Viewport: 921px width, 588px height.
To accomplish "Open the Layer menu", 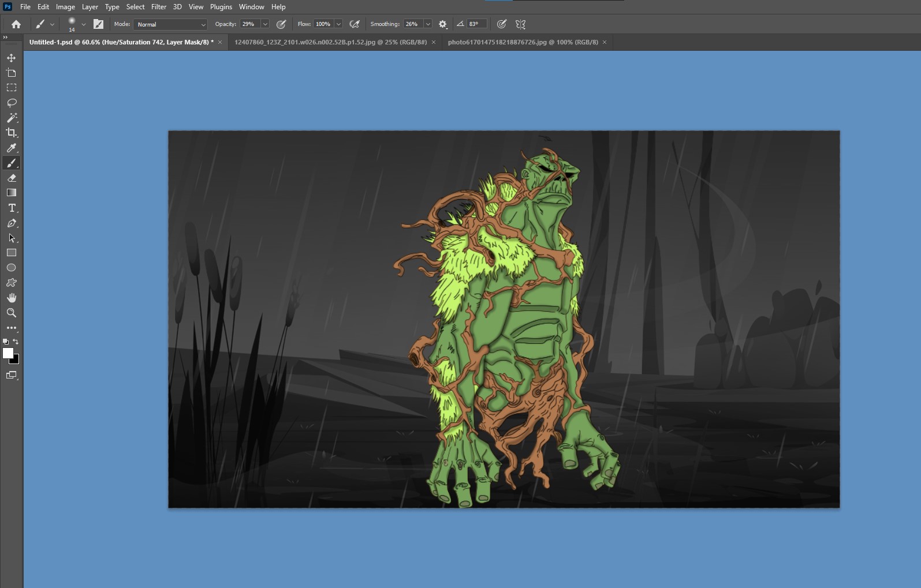I will click(x=90, y=7).
